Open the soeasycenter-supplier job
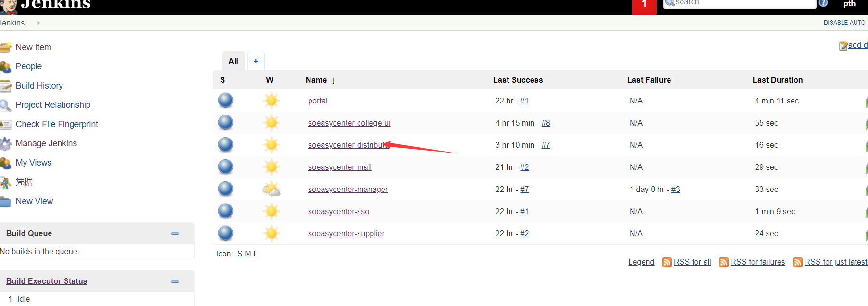Screen dimensions: 868x306 click(346, 233)
